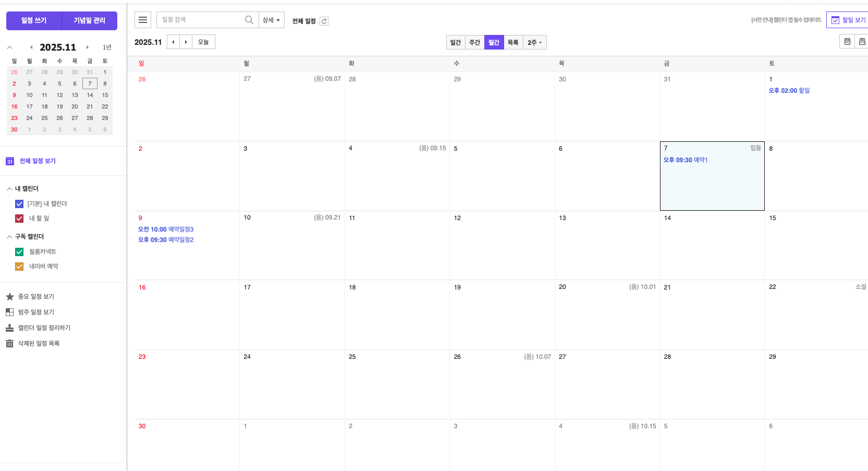Switch to 주간 view tab
The height and width of the screenshot is (471, 868).
pos(474,42)
